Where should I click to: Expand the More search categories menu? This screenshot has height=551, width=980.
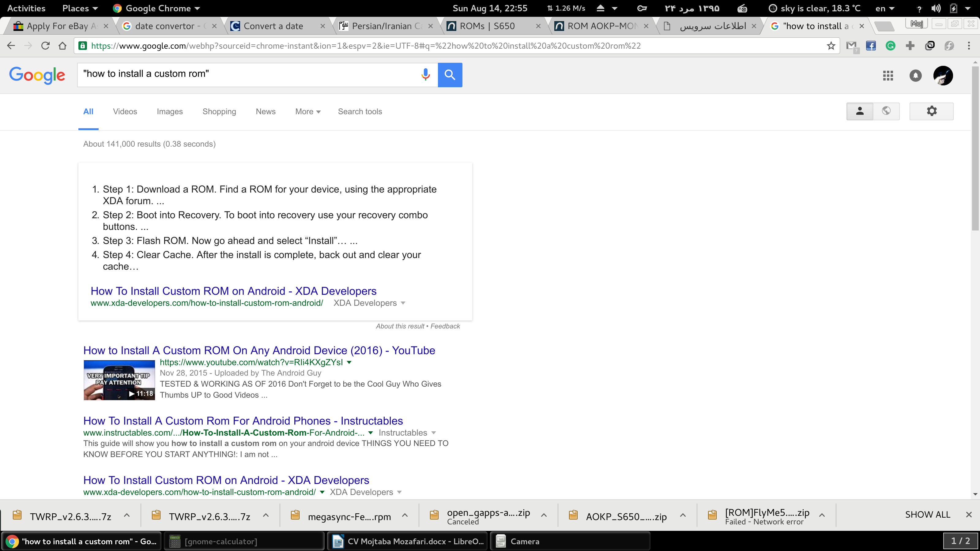pos(308,111)
